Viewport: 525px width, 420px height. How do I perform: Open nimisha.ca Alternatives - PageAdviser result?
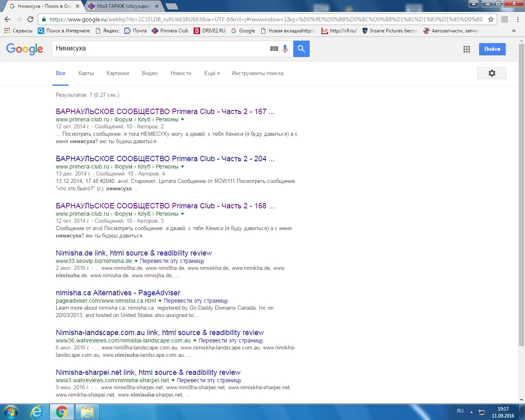point(118,293)
